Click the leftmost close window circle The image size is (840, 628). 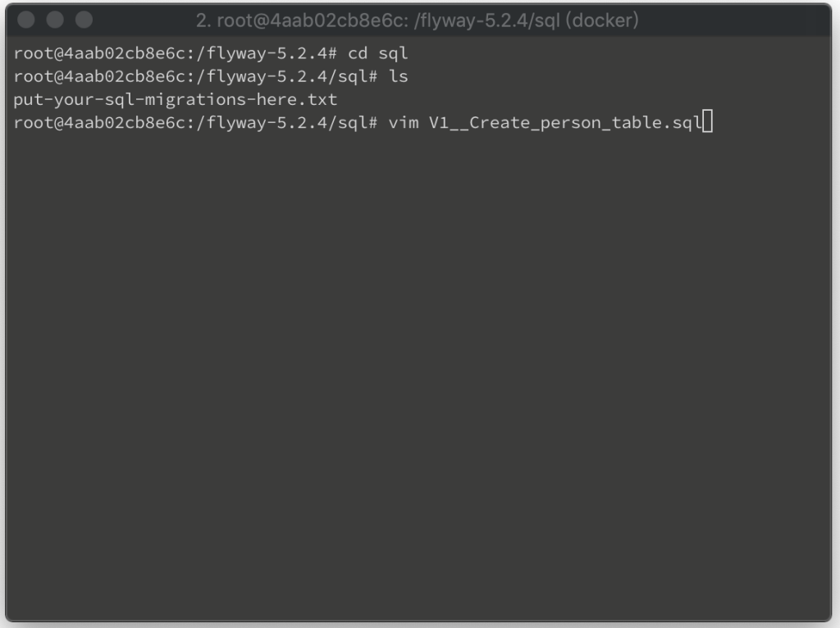(26, 20)
